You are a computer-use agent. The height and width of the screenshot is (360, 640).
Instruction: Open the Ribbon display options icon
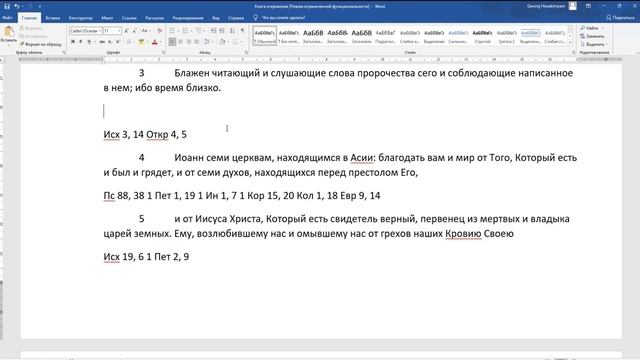(588, 6)
